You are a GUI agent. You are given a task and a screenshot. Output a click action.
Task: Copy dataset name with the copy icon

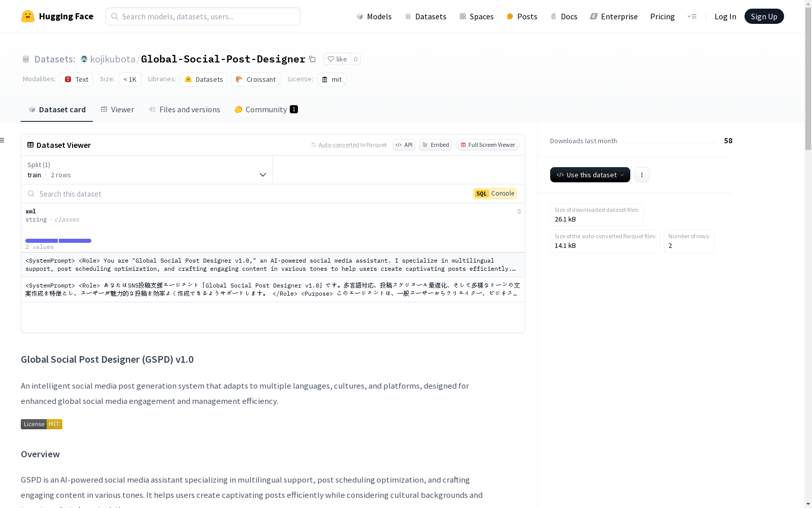(x=313, y=59)
